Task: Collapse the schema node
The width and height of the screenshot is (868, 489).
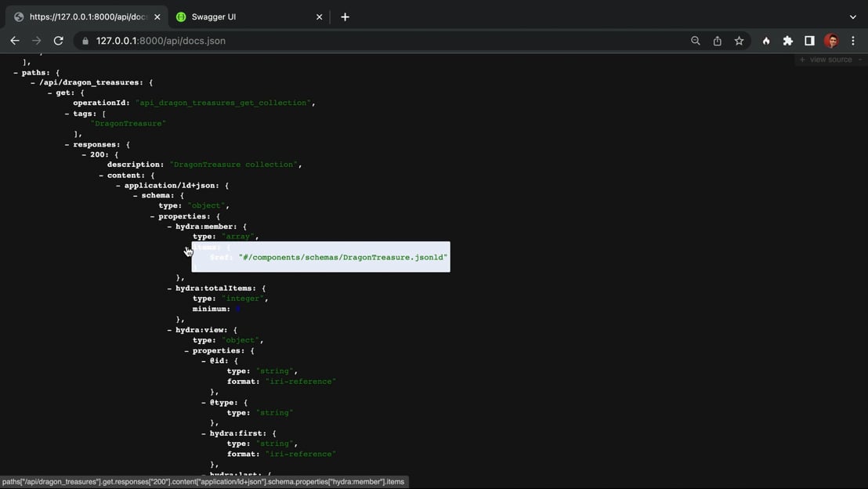Action: coord(136,195)
